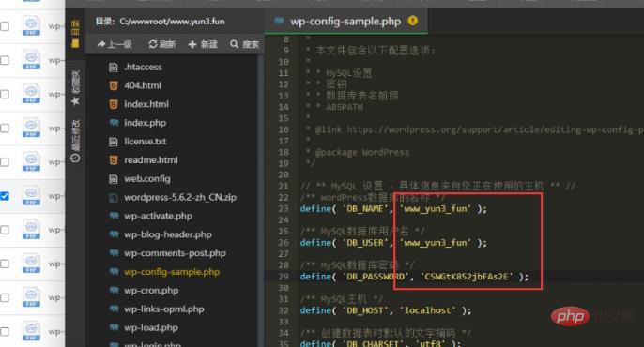This screenshot has width=644, height=347.
Task: Click the readme.html HTML5 file icon
Action: point(114,160)
